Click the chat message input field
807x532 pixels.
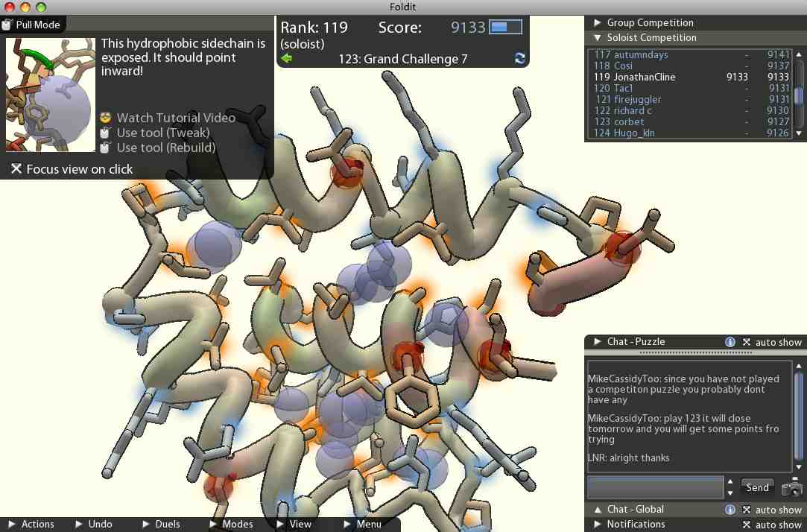pyautogui.click(x=654, y=487)
